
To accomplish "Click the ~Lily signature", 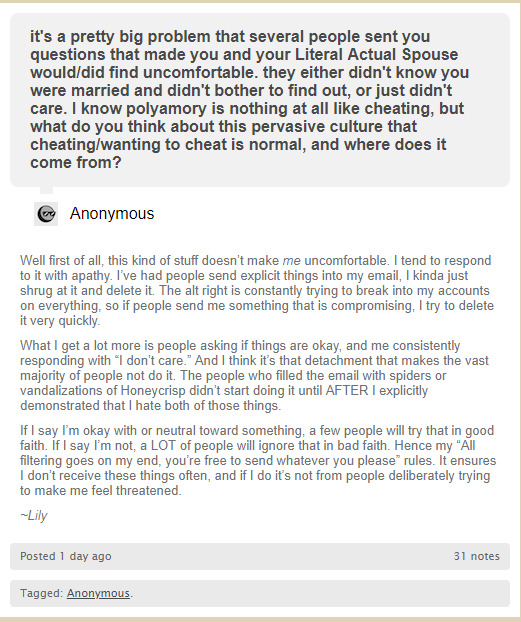I will point(34,515).
